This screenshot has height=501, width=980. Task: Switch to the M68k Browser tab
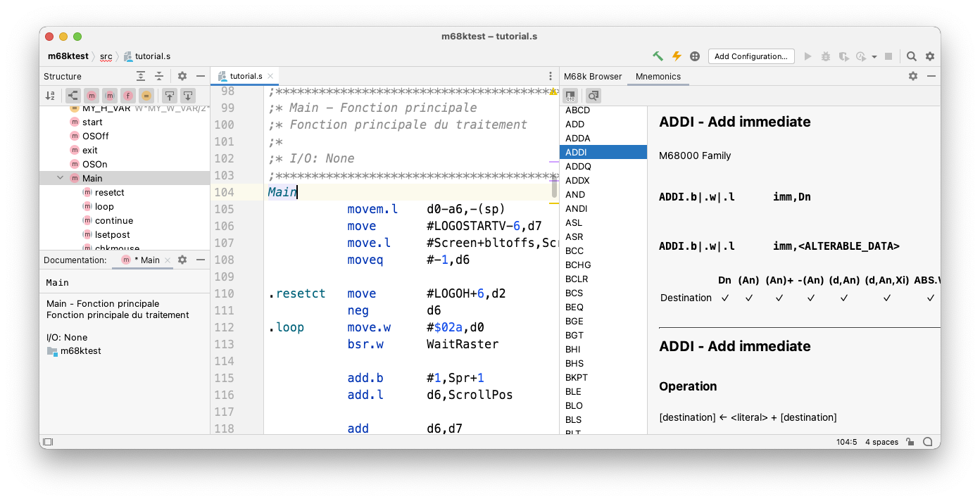point(593,76)
